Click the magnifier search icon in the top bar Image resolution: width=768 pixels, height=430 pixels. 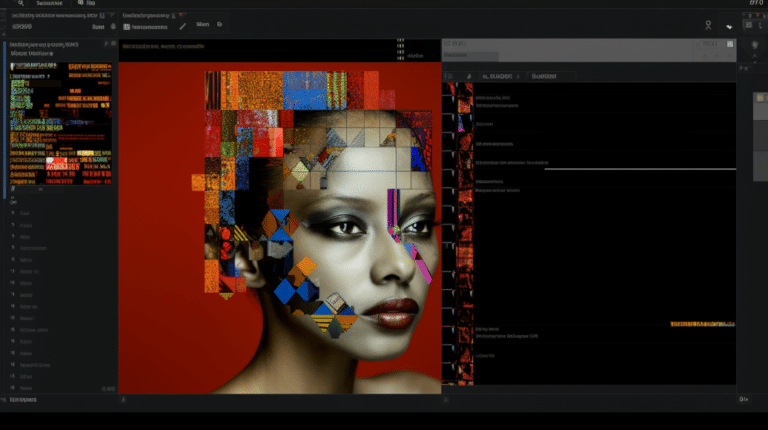[21, 3]
